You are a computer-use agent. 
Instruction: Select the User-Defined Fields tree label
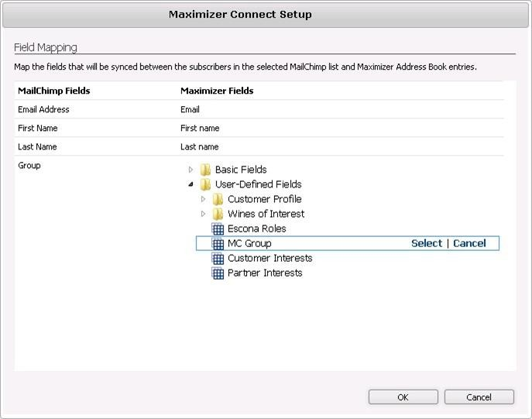258,184
